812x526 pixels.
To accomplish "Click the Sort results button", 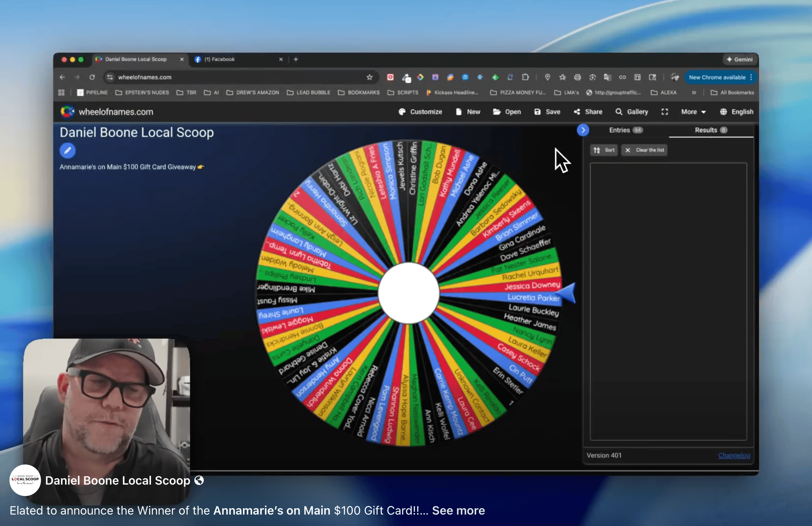I will coord(604,150).
